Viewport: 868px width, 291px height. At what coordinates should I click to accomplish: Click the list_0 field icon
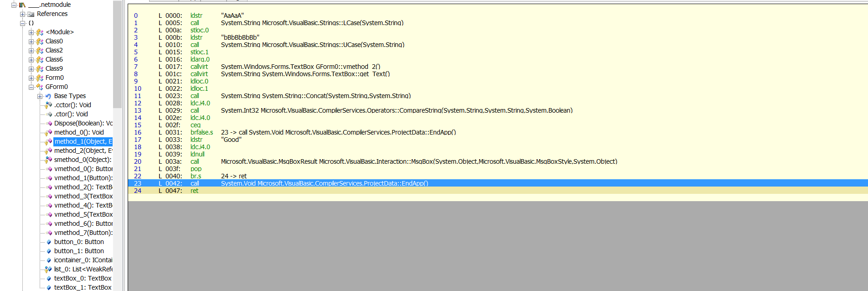[48, 270]
